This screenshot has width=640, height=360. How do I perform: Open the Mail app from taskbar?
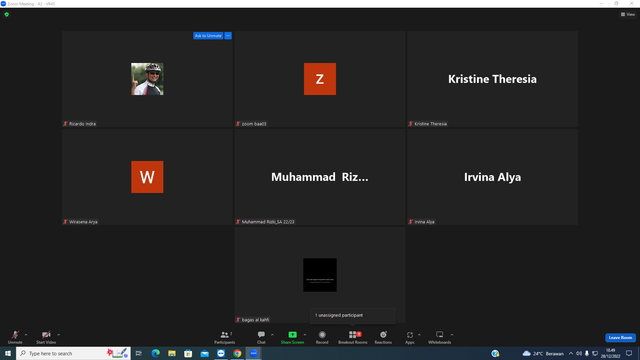tap(204, 353)
